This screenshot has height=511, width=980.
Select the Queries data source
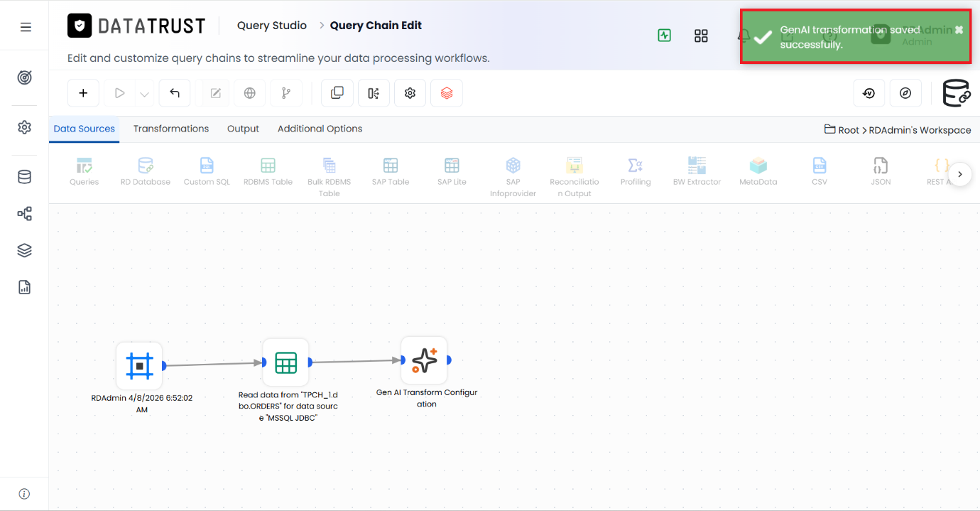coord(85,172)
